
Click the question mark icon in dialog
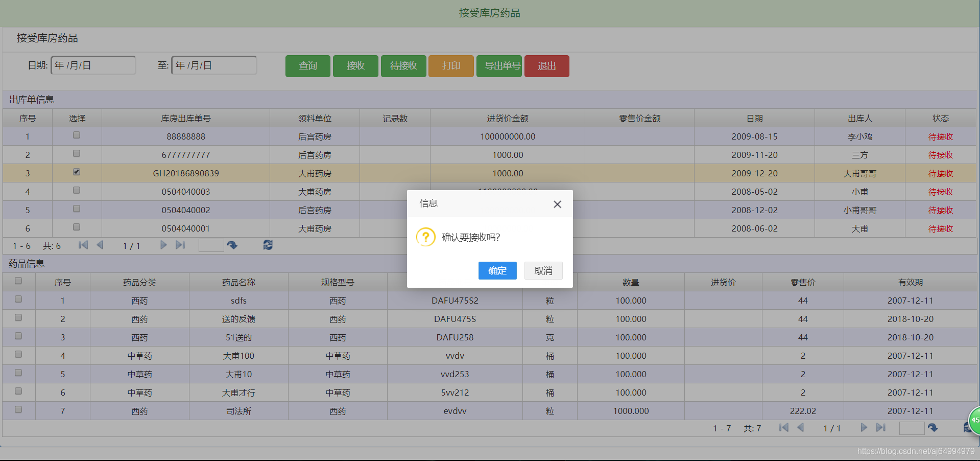click(426, 237)
